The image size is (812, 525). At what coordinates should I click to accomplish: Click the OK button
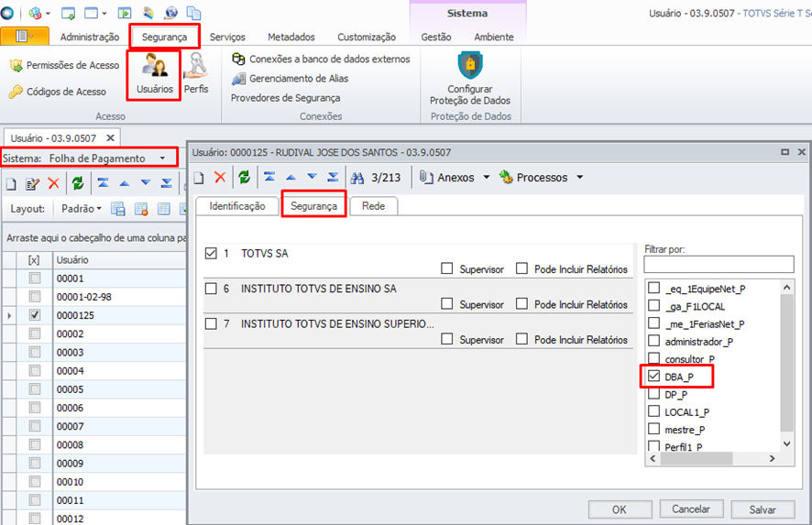pos(620,509)
